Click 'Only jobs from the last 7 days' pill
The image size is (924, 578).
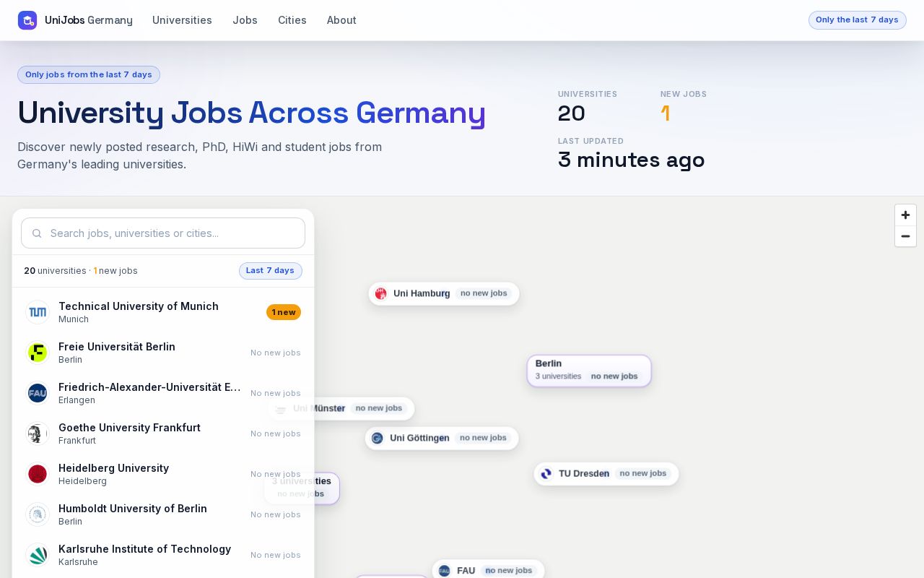pos(89,74)
